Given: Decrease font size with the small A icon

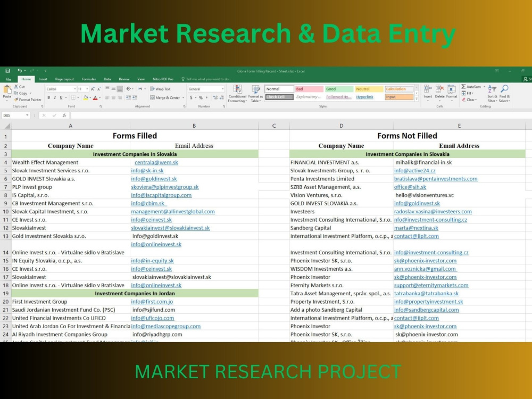Looking at the screenshot, I should 99,89.
